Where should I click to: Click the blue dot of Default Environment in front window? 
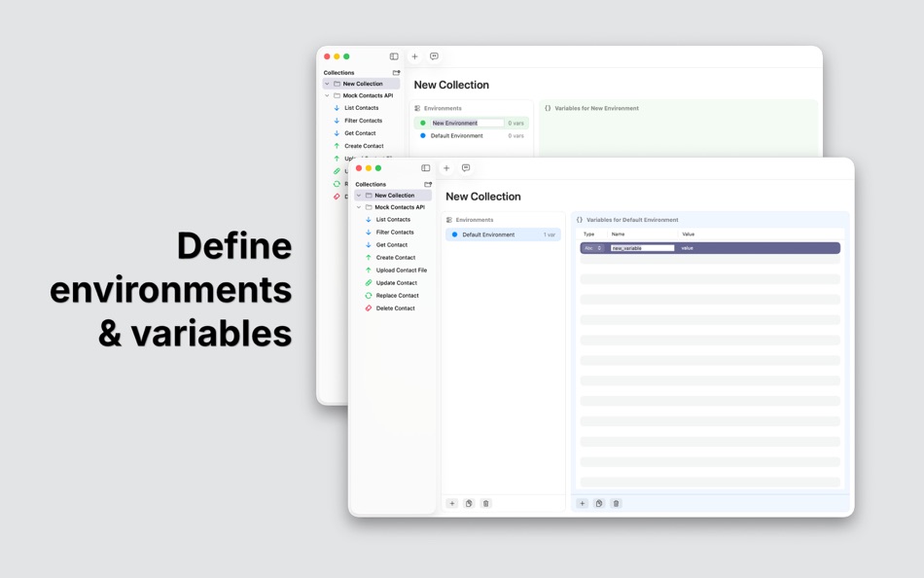tap(454, 235)
